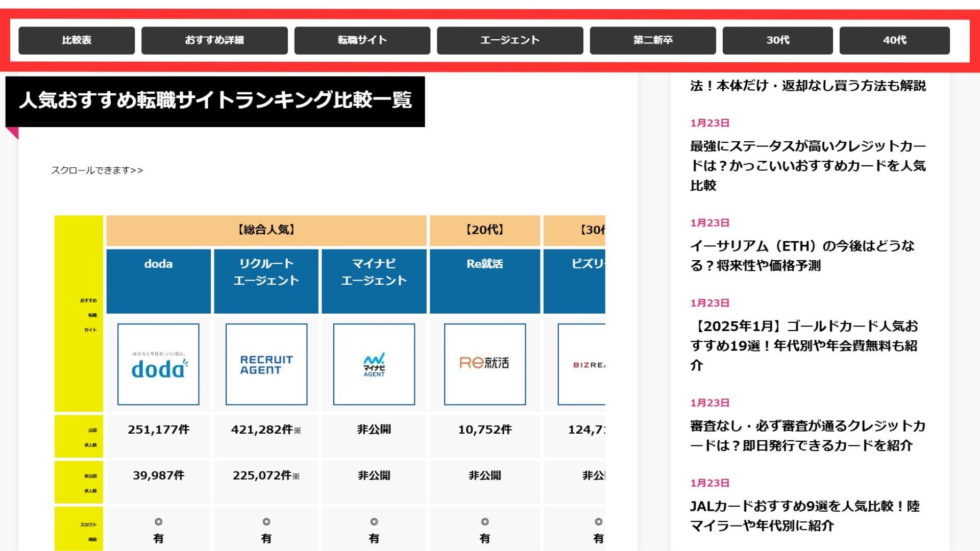
Task: Go to 第二新卒 section button
Action: 652,40
